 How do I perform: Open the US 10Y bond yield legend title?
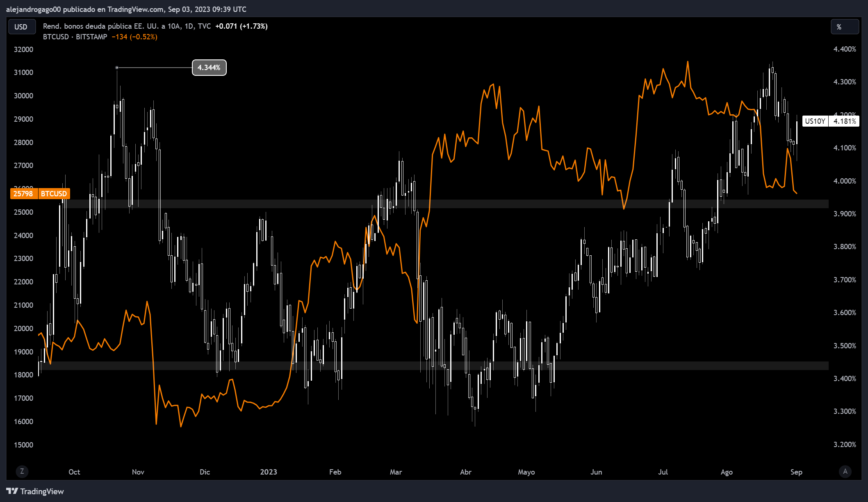coord(127,26)
